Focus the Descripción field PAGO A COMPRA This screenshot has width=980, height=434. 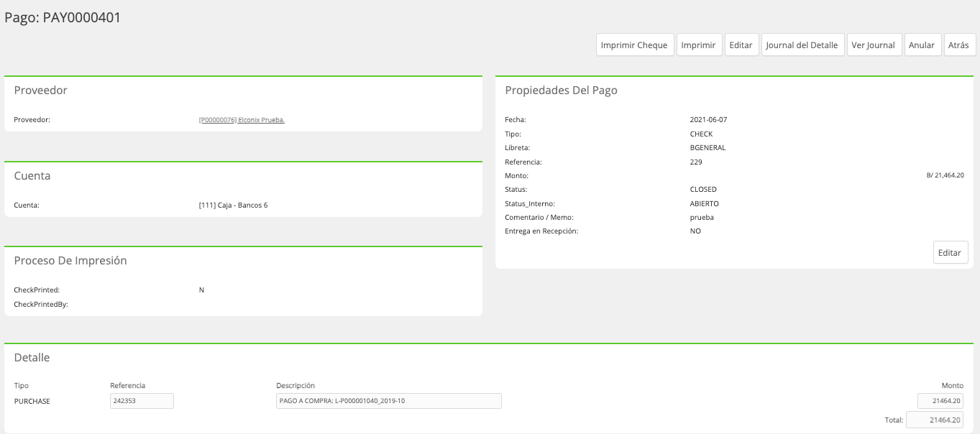[x=388, y=401]
